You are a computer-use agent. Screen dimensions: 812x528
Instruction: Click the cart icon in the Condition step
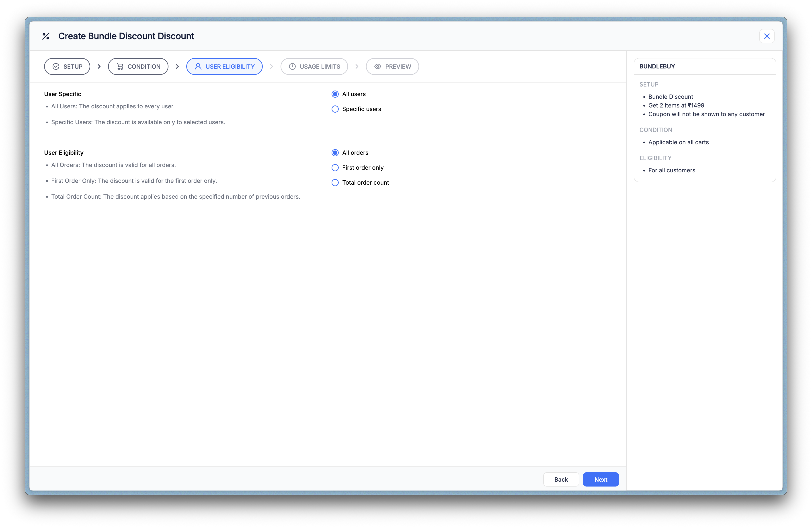pos(120,66)
